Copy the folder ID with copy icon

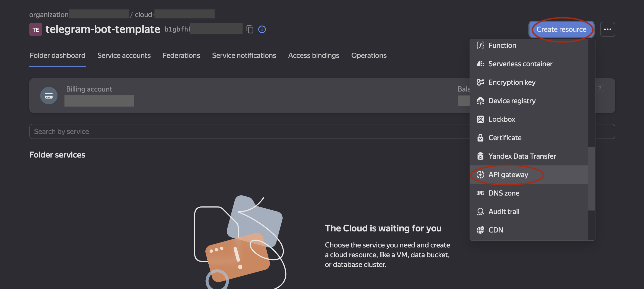(250, 29)
